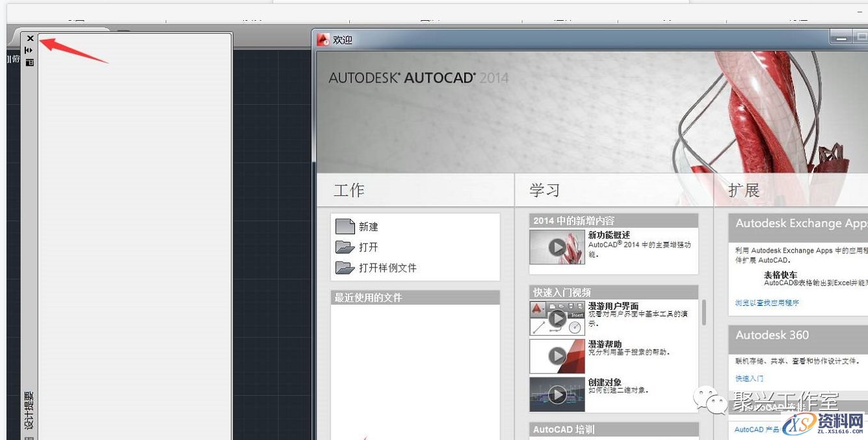
Task: Play the 漫游帮助 help video
Action: [557, 356]
